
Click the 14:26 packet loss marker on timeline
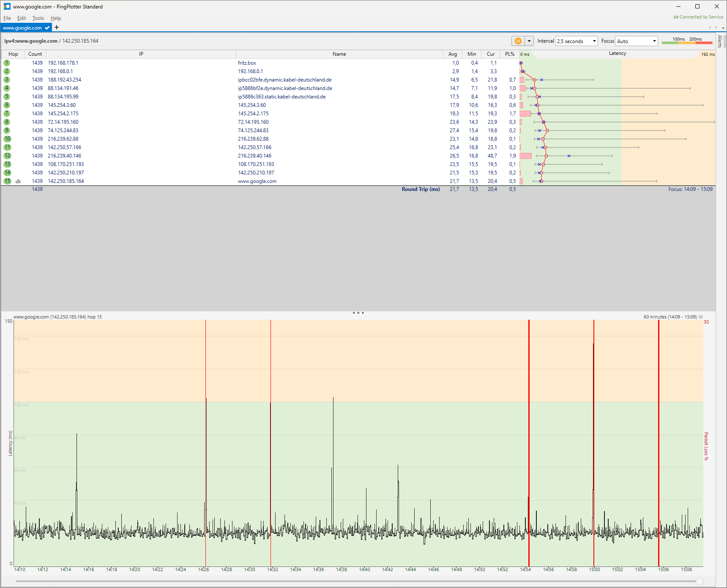pos(205,443)
